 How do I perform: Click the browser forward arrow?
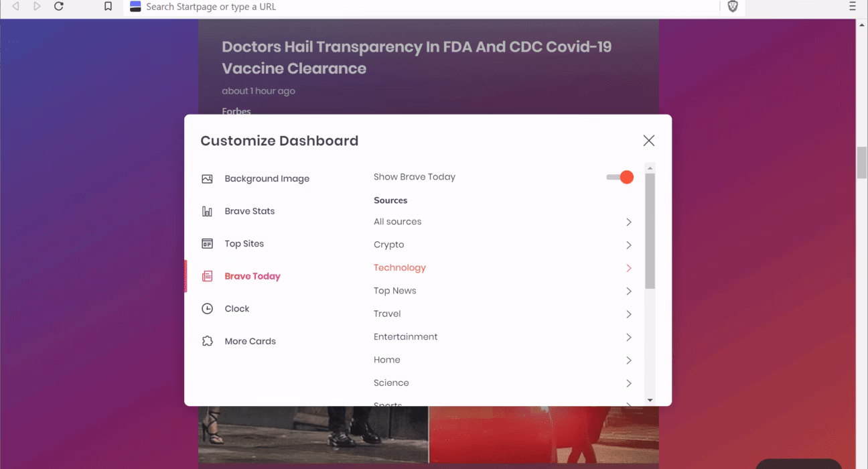(x=37, y=7)
